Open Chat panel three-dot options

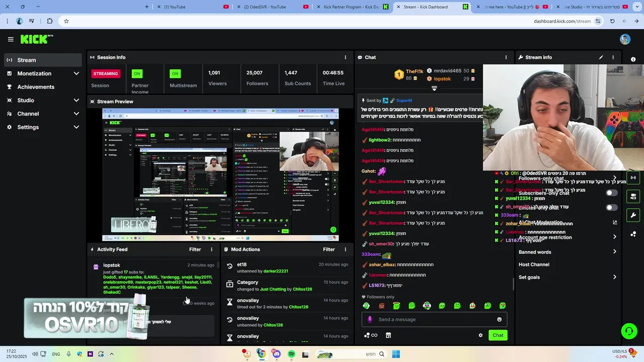click(x=506, y=57)
